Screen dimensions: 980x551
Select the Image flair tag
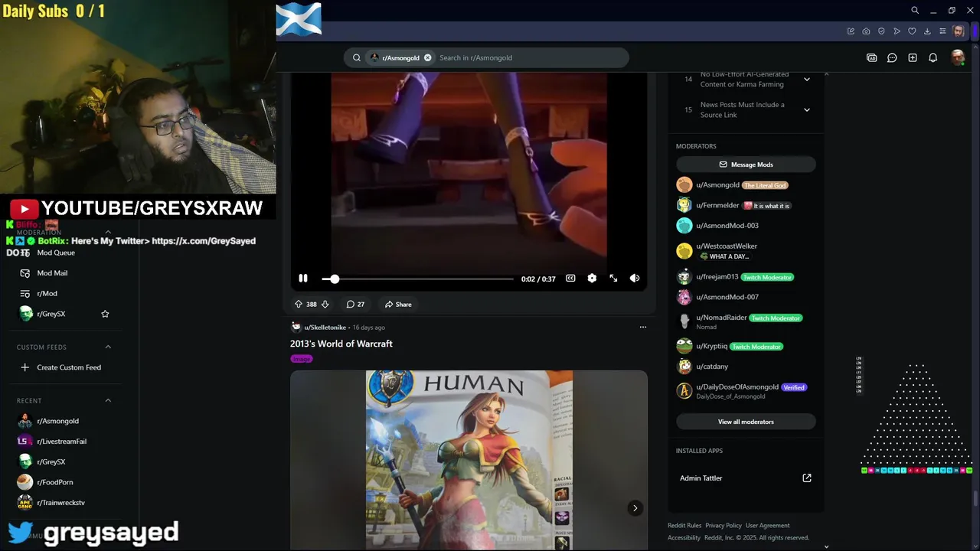tap(302, 359)
